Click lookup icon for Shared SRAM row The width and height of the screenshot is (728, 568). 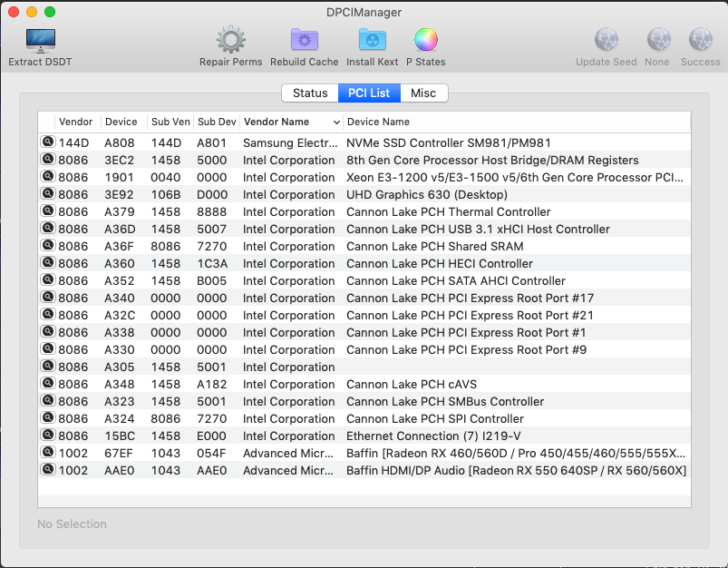(x=48, y=245)
